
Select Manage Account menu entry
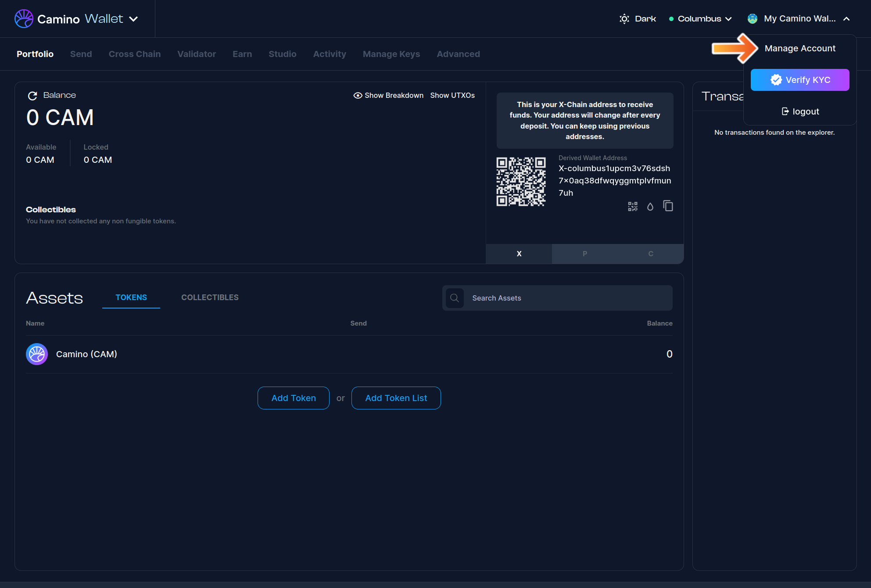pyautogui.click(x=799, y=48)
